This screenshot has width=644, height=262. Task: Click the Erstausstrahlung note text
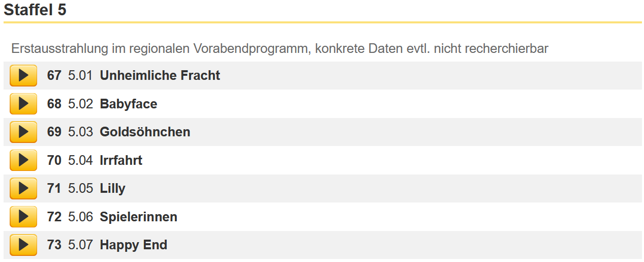[x=280, y=49]
